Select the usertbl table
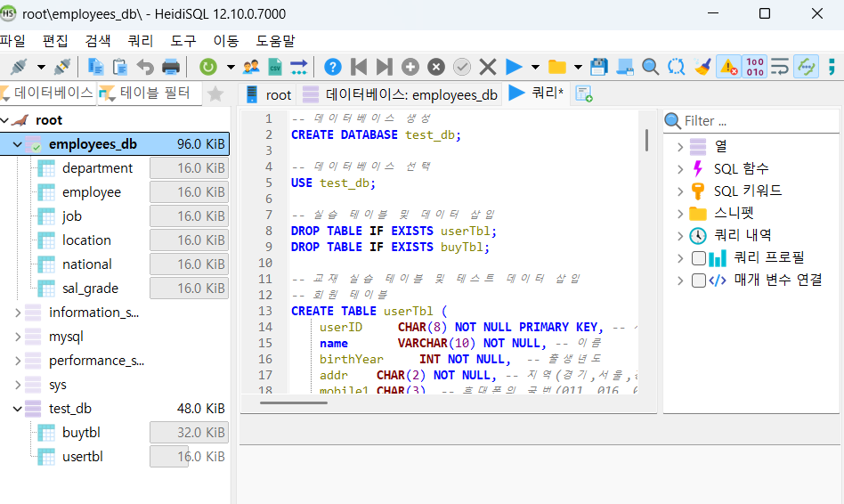The height and width of the screenshot is (504, 844). 83,457
